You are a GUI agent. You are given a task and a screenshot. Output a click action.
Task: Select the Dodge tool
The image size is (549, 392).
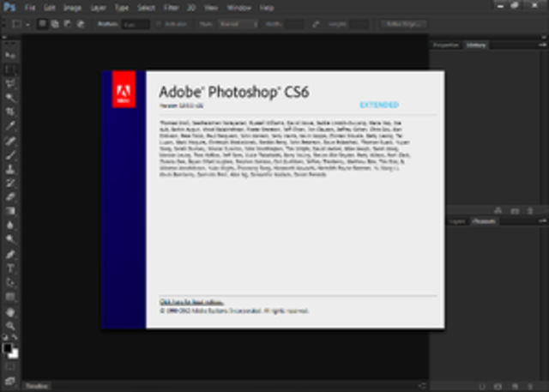tap(10, 239)
